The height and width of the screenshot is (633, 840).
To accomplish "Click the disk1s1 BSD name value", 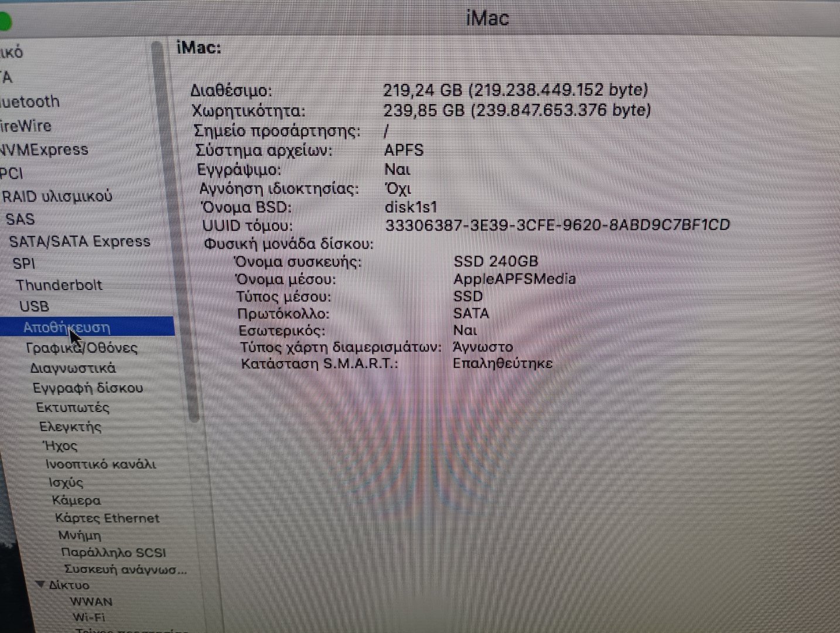I will pyautogui.click(x=411, y=207).
